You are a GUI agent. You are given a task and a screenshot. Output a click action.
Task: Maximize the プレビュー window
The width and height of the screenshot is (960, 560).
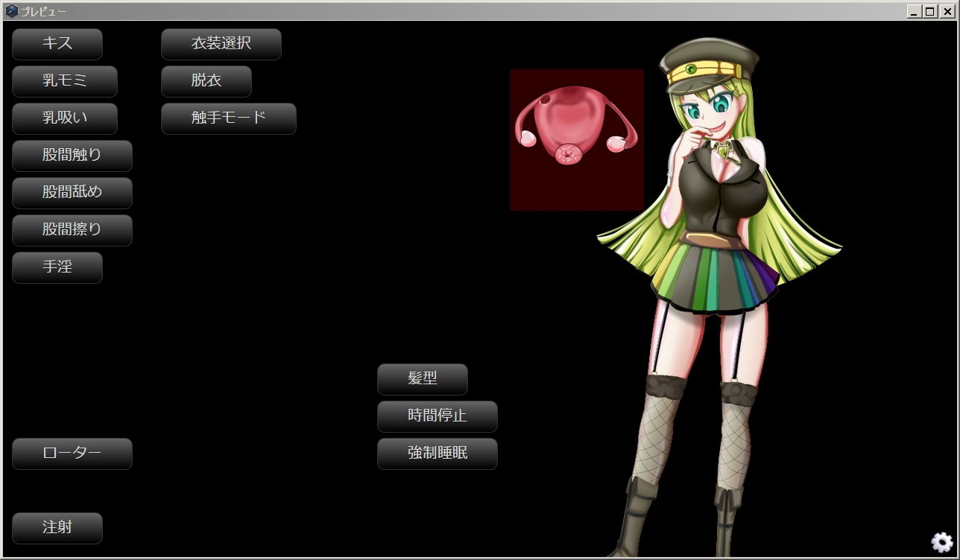tap(930, 11)
